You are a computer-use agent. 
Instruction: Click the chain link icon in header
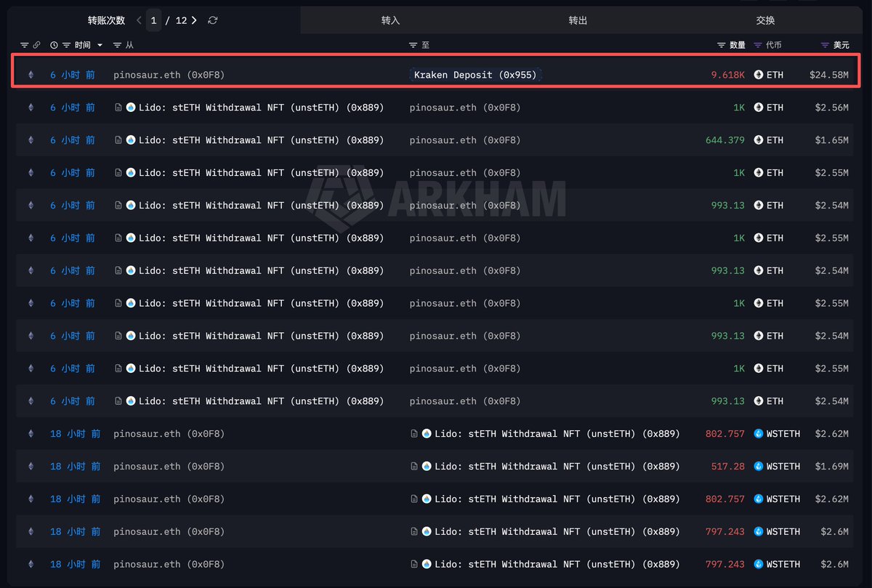click(36, 45)
